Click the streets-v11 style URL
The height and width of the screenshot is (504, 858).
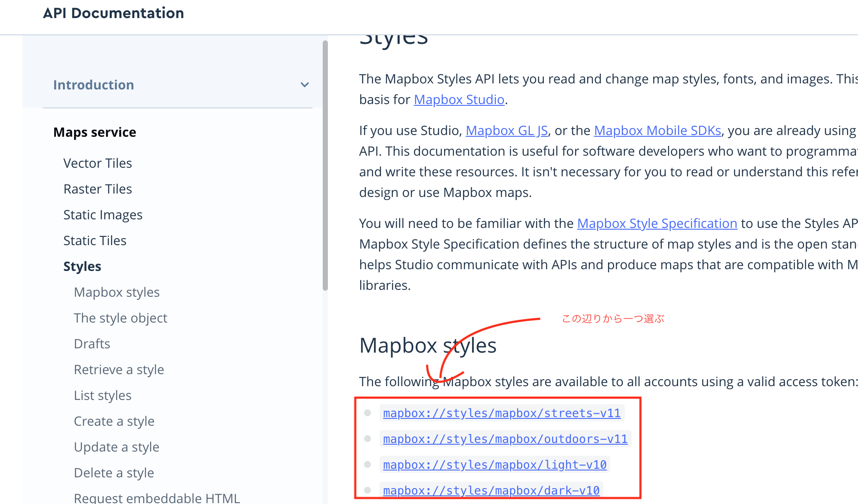click(x=501, y=413)
